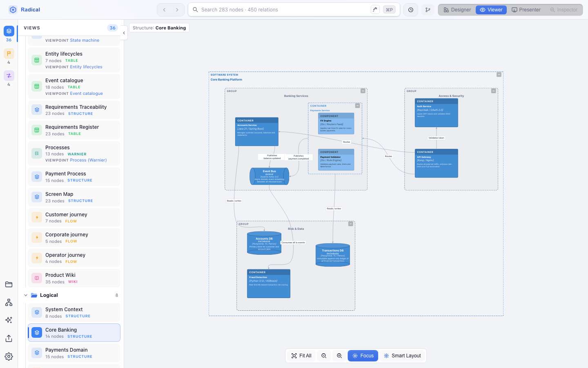Collapse the Logical folder group

click(x=26, y=295)
